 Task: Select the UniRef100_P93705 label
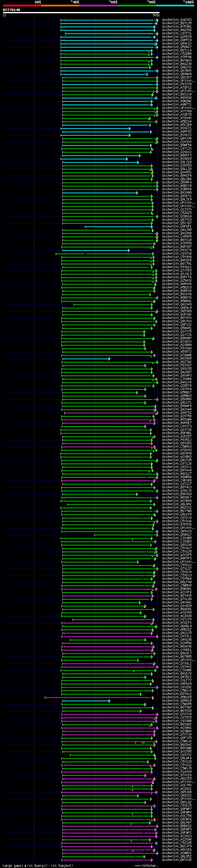(177, 84)
